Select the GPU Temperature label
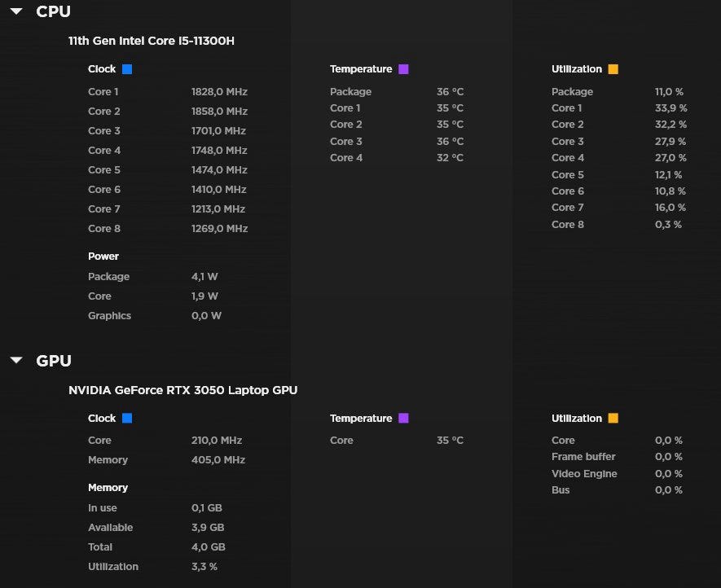The width and height of the screenshot is (721, 588). point(361,418)
